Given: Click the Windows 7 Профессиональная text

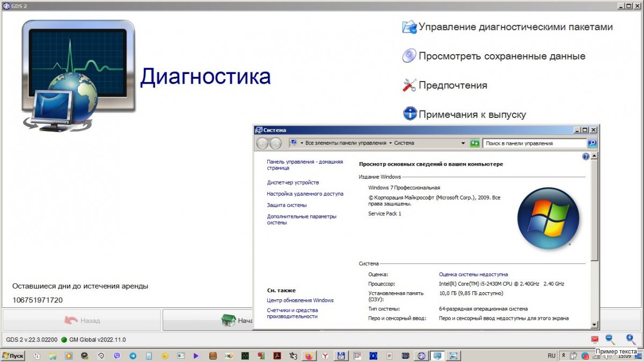Looking at the screenshot, I should pos(404,188).
